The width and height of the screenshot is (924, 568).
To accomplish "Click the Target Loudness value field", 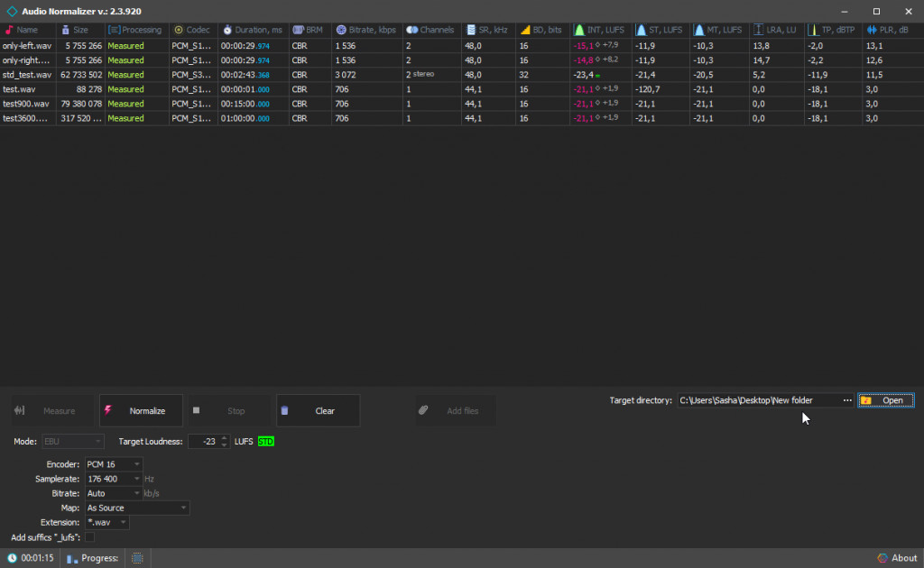I will coord(204,442).
